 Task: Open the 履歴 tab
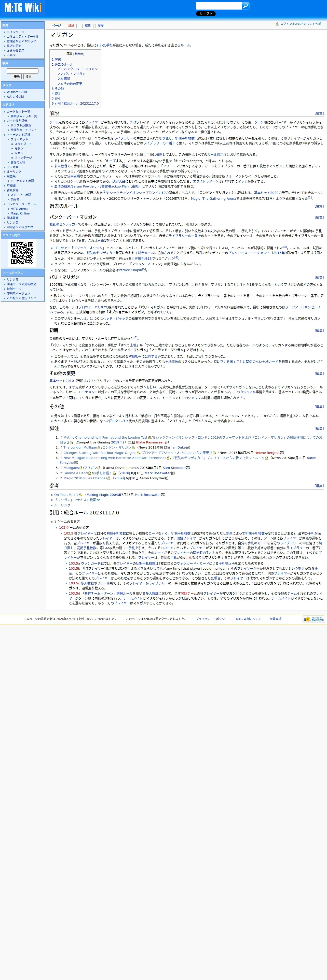[101, 25]
